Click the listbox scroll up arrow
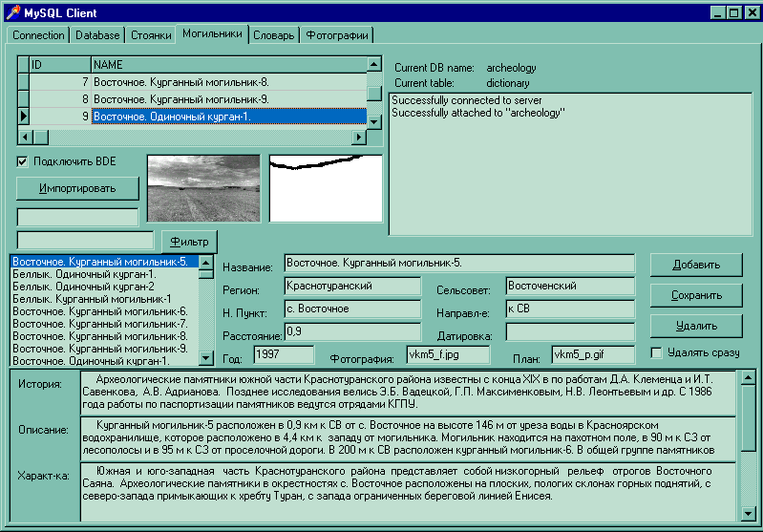 [206, 263]
